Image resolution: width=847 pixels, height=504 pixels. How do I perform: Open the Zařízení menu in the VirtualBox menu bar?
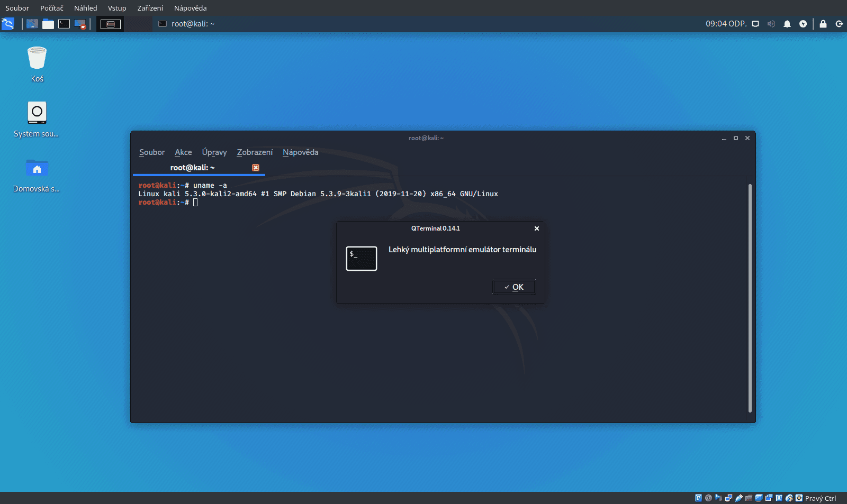click(150, 8)
